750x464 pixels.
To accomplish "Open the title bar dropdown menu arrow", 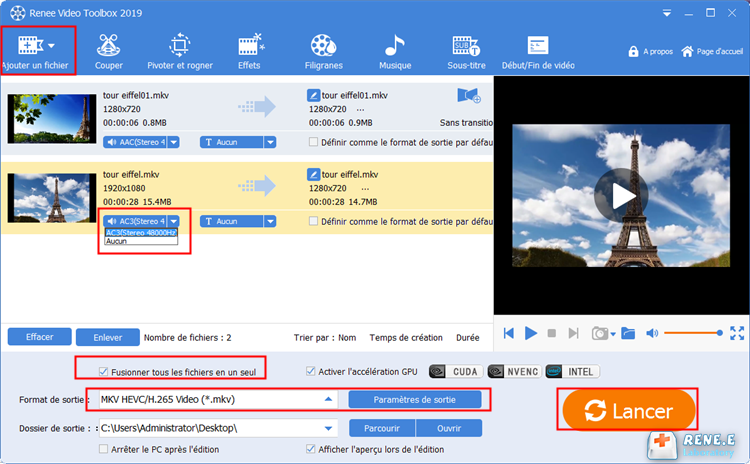I will (x=666, y=13).
